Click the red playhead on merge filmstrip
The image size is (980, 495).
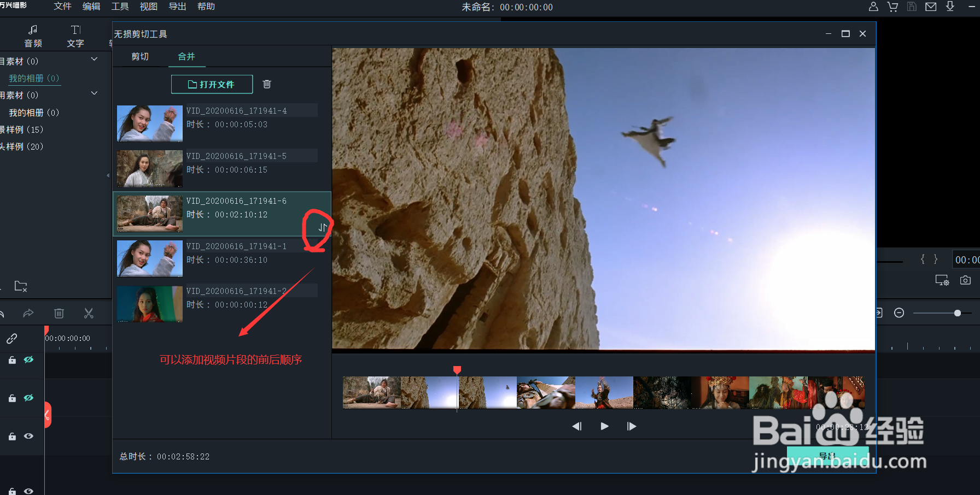[x=457, y=370]
